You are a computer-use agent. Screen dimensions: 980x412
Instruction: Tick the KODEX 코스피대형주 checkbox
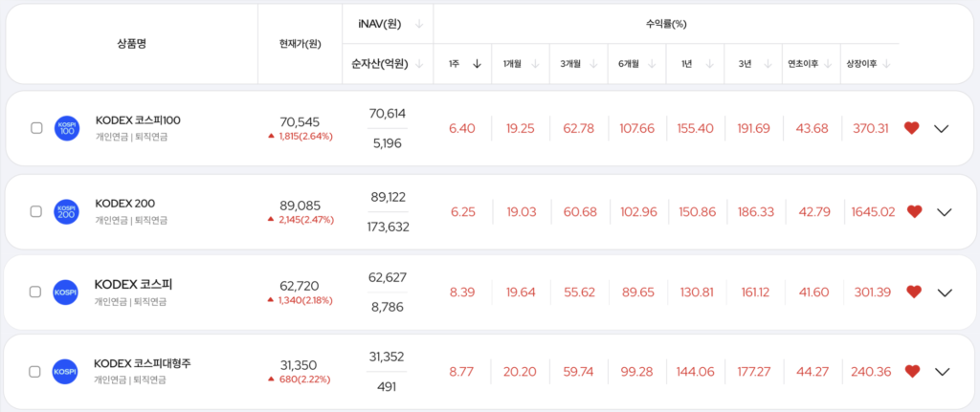point(34,371)
